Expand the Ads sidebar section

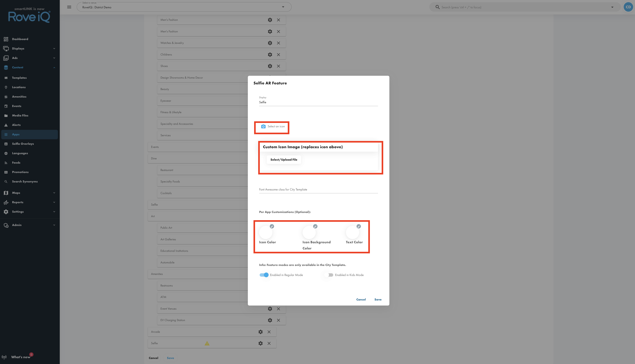30,58
